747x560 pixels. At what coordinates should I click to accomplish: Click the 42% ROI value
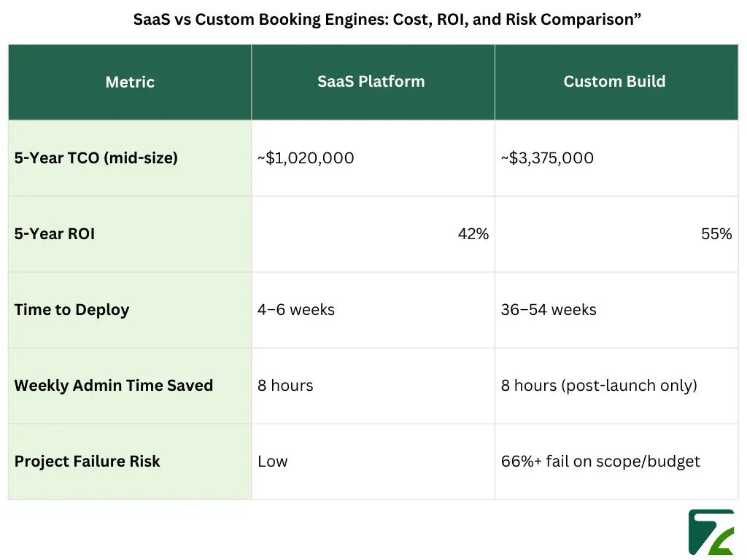[473, 234]
